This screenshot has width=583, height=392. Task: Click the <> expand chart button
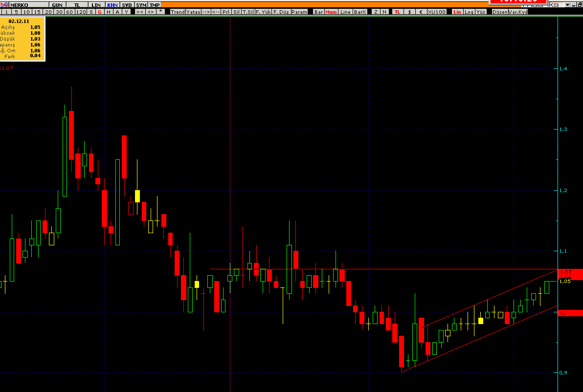pyautogui.click(x=151, y=12)
